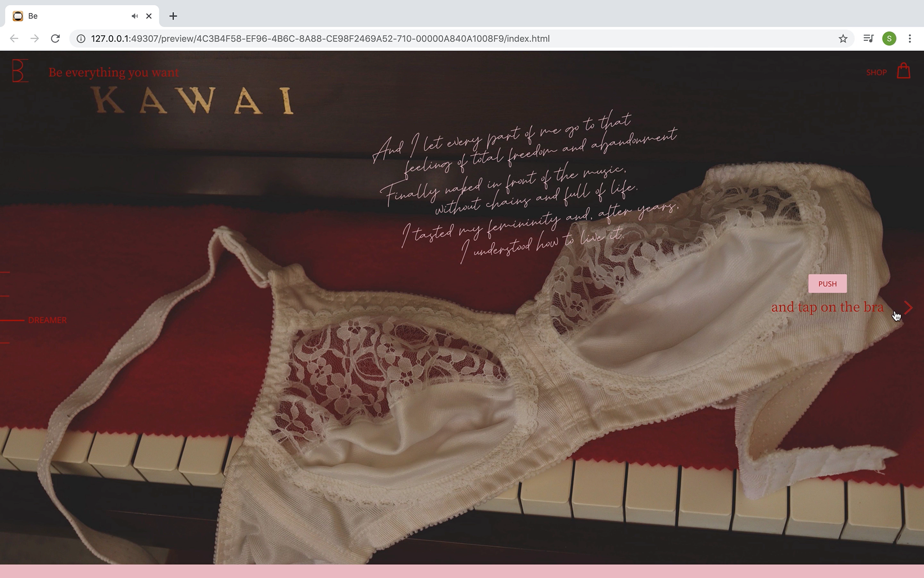Open the green S profile avatar
Image resolution: width=924 pixels, height=578 pixels.
tap(889, 39)
